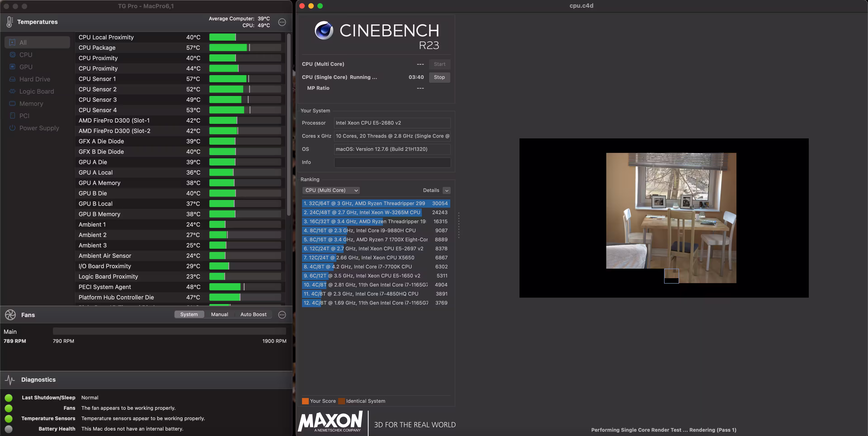Expand the ranking Details chevron
The height and width of the screenshot is (436, 868).
point(446,190)
